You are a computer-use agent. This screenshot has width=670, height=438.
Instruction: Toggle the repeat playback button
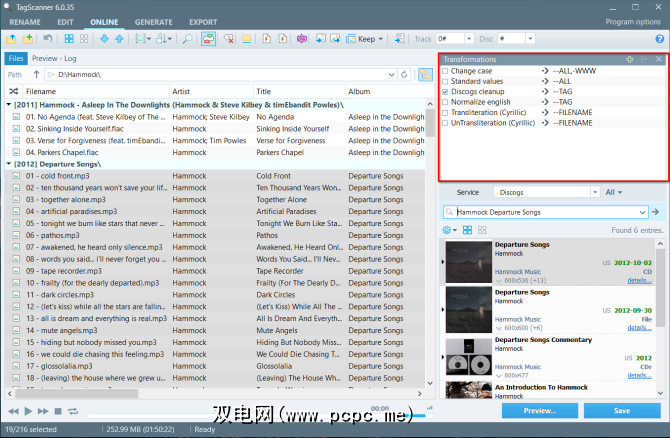pos(73,411)
